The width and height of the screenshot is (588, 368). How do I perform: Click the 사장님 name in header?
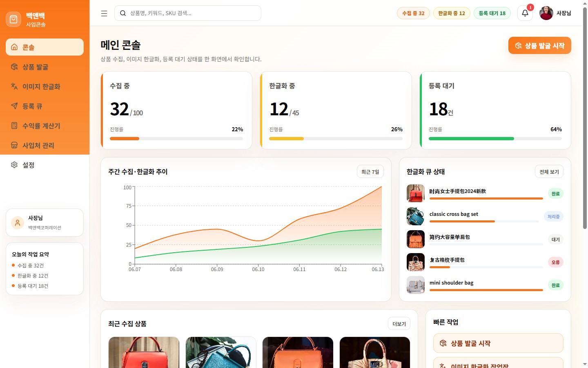(x=563, y=13)
